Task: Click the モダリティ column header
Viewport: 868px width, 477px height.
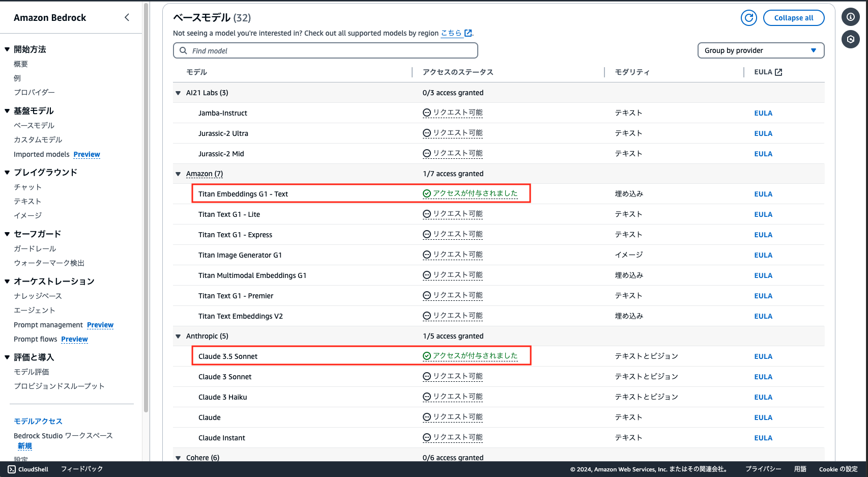Action: click(x=632, y=72)
